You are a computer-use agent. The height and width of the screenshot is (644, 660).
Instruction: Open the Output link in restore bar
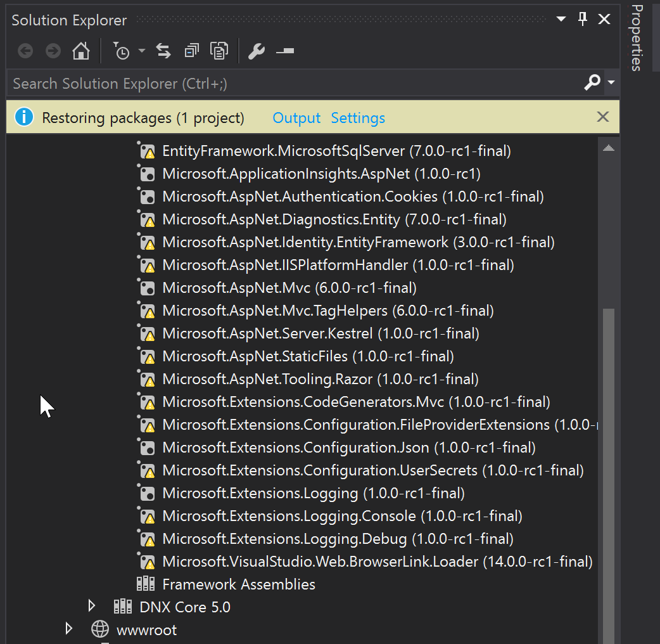[x=296, y=118]
